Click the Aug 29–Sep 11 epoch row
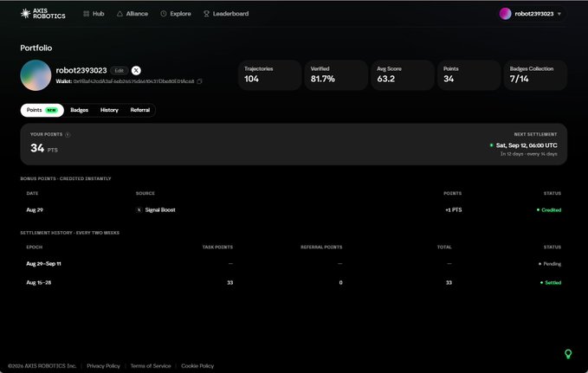The image size is (588, 373). pyautogui.click(x=294, y=264)
